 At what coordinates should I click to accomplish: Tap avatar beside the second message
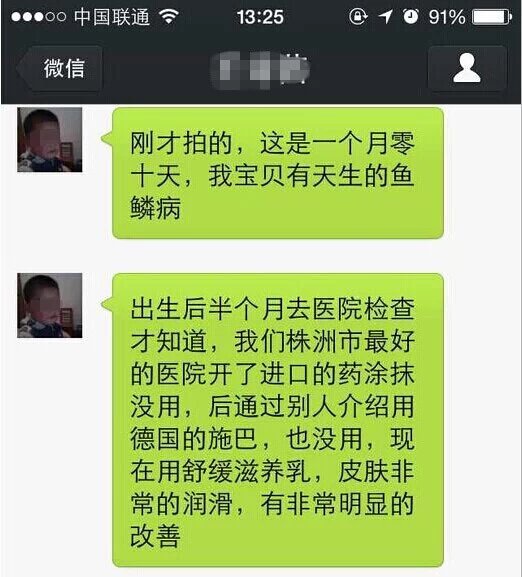click(x=50, y=305)
